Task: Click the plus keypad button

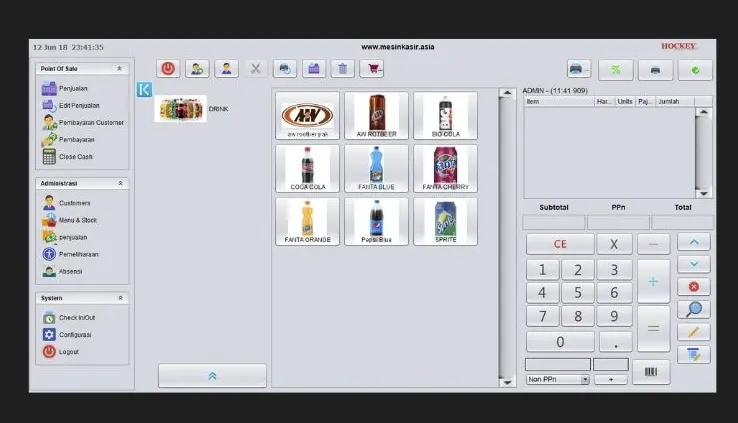Action: 653,281
